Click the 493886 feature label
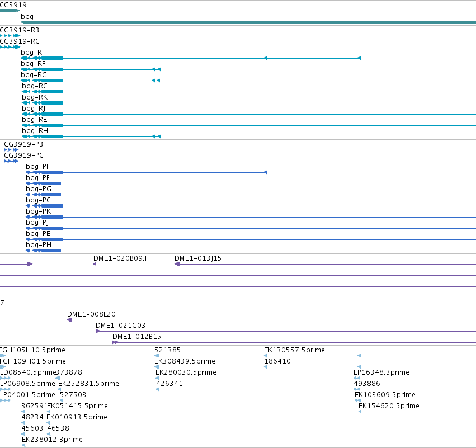476x448 pixels. pos(367,384)
